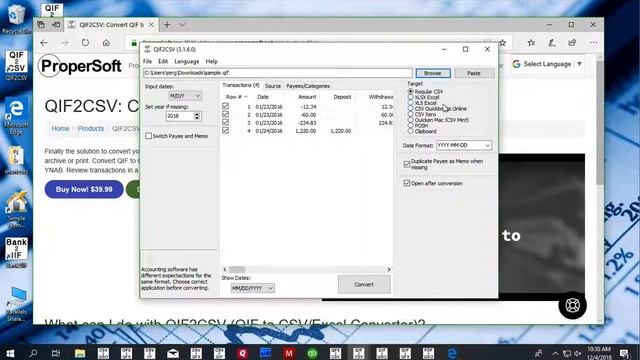Open the Mail app from taskbar
Viewport: 640px width, 360px height.
[x=173, y=353]
